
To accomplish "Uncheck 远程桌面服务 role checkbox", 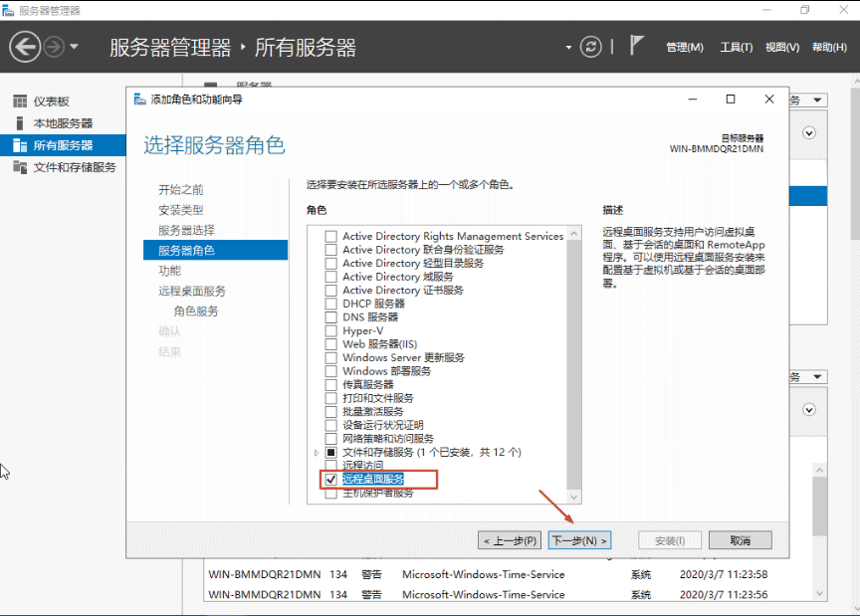I will [x=330, y=480].
